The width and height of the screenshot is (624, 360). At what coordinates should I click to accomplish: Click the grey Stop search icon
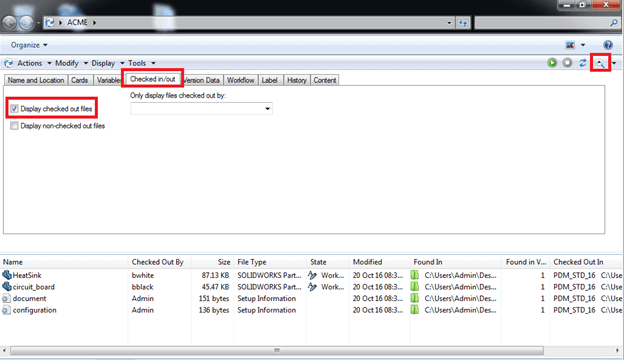[567, 63]
